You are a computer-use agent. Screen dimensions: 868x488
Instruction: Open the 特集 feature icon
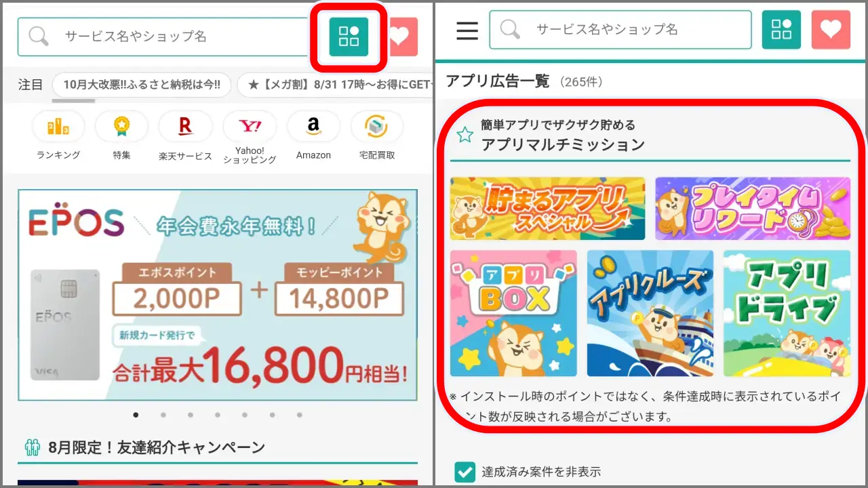point(121,136)
